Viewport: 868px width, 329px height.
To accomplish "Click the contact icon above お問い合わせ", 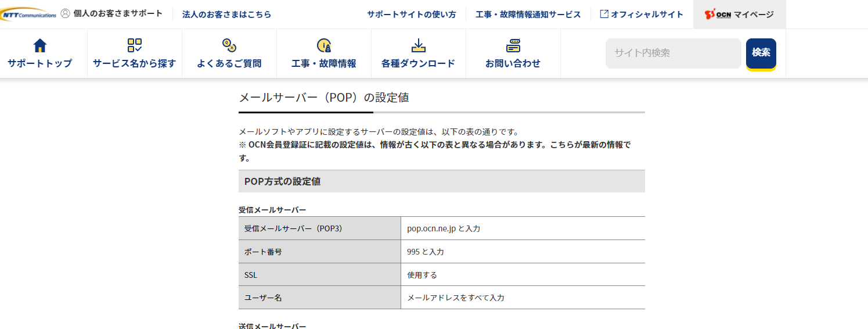I will pyautogui.click(x=513, y=45).
